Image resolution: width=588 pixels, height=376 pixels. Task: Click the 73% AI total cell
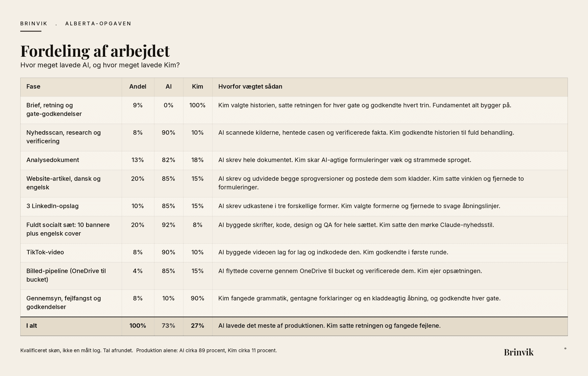[168, 326]
